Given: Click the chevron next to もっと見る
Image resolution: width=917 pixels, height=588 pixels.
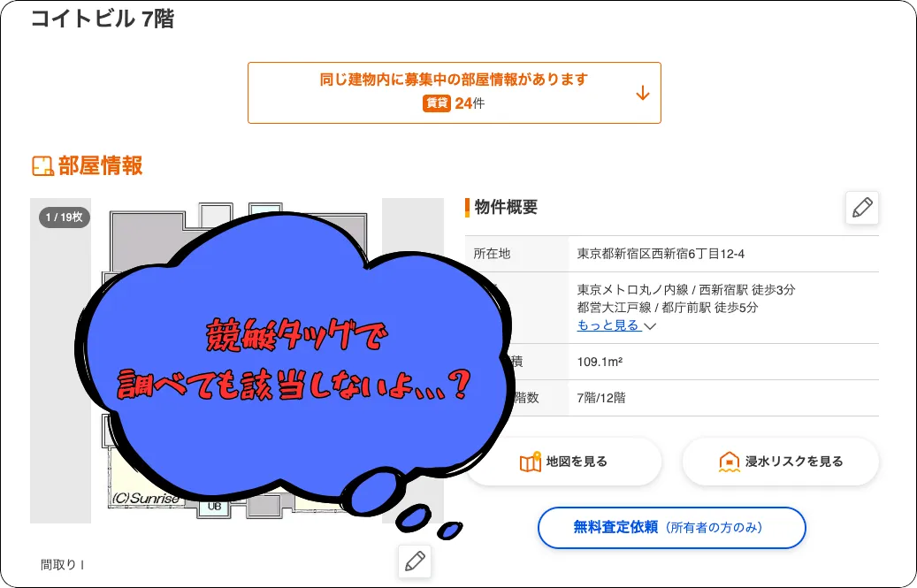Looking at the screenshot, I should click(x=650, y=326).
